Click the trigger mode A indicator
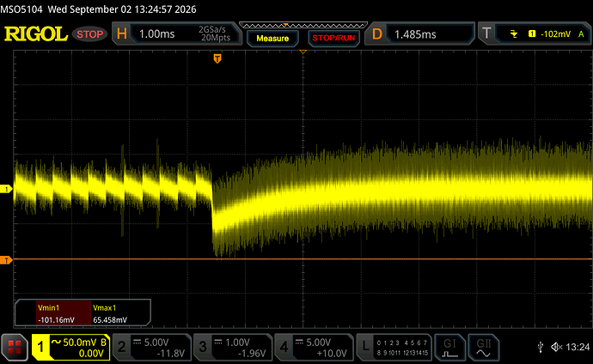The height and width of the screenshot is (364, 593). (581, 34)
